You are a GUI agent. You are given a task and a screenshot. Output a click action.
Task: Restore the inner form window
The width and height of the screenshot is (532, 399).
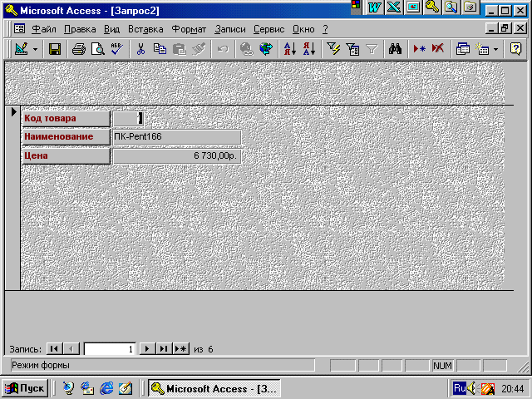(x=505, y=28)
